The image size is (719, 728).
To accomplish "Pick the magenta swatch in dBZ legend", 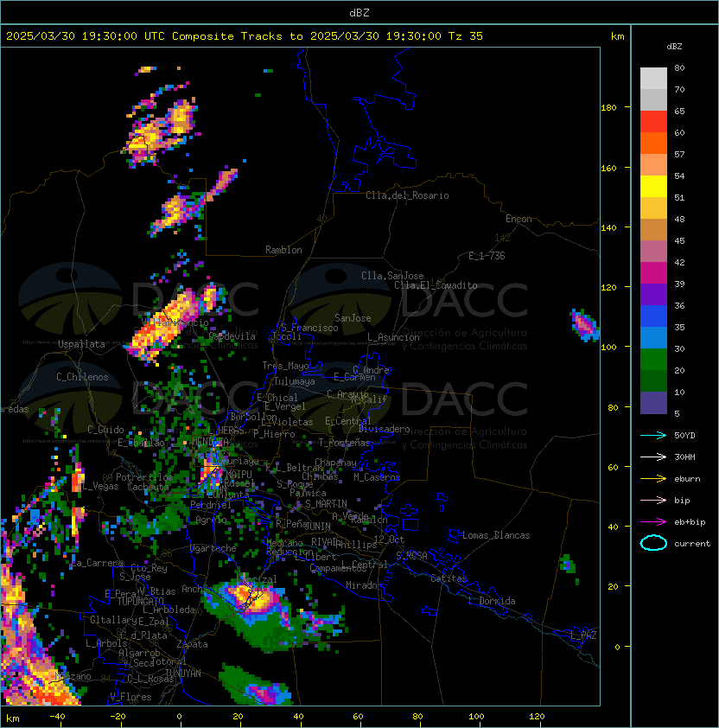I will 653,273.
